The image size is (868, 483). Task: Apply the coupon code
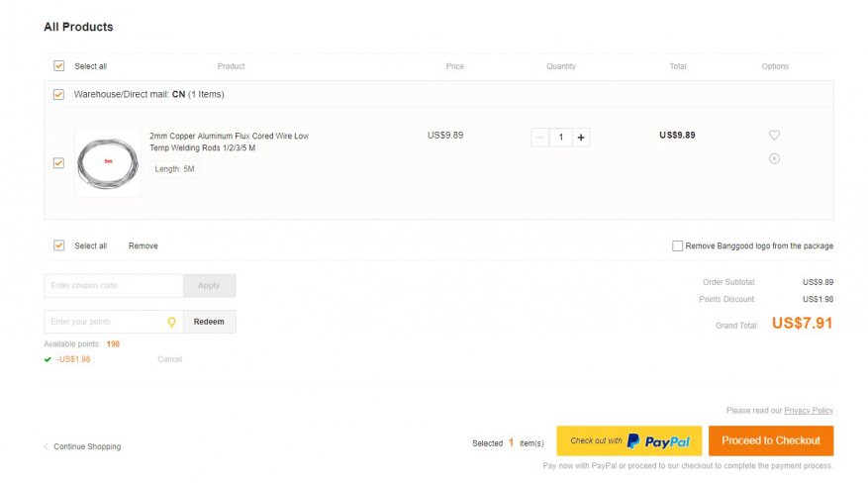(x=209, y=286)
